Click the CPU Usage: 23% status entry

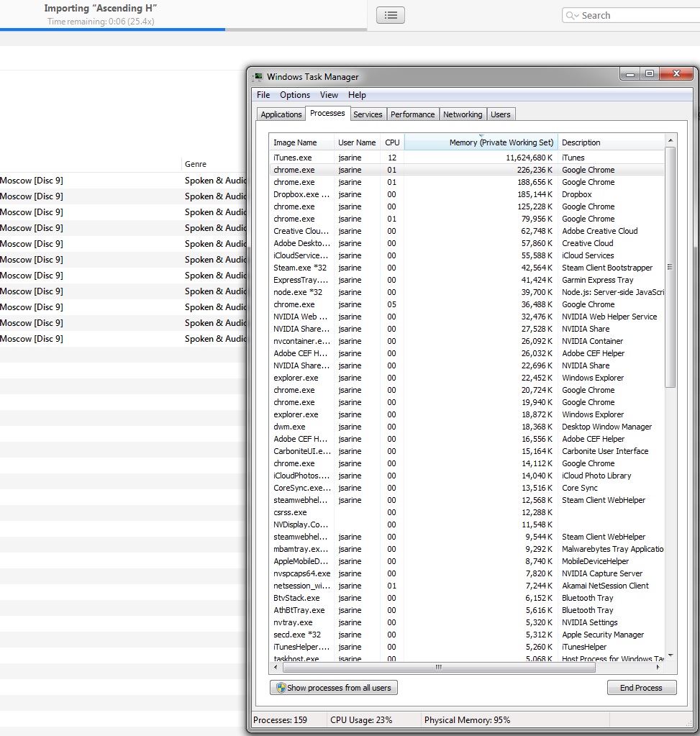tap(361, 719)
